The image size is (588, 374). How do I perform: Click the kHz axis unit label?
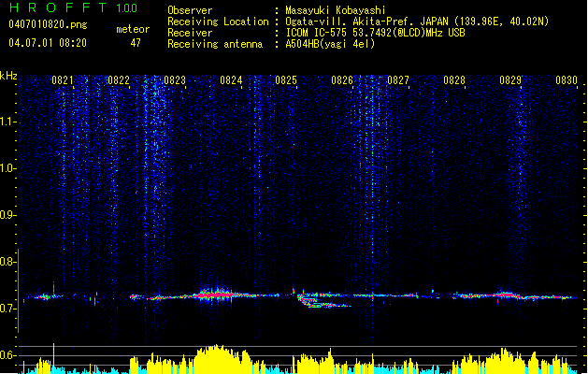pyautogui.click(x=8, y=76)
